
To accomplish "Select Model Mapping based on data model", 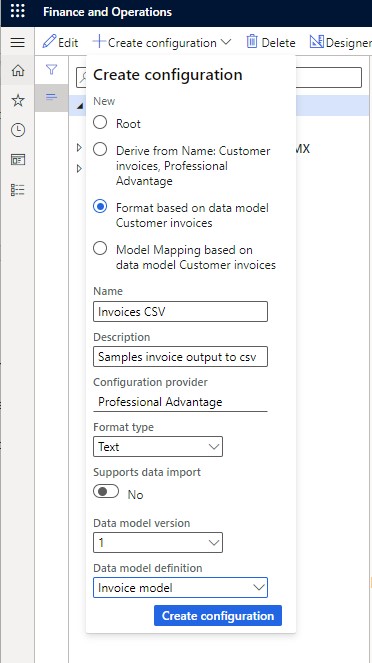I will coord(100,249).
